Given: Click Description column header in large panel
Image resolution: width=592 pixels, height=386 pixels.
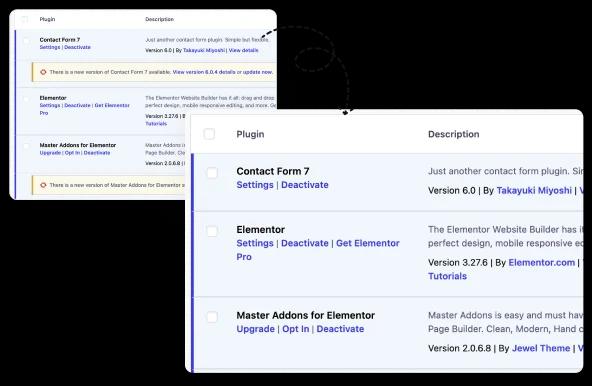Looking at the screenshot, I should tap(453, 134).
